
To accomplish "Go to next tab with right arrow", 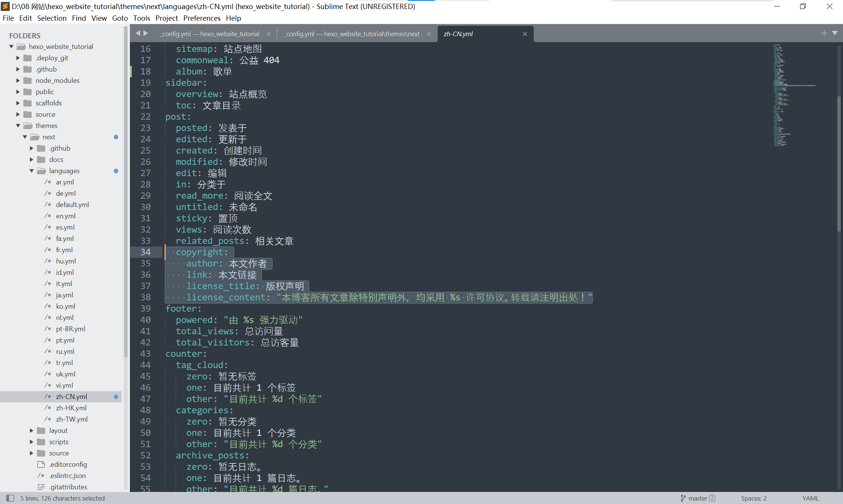I will [146, 33].
